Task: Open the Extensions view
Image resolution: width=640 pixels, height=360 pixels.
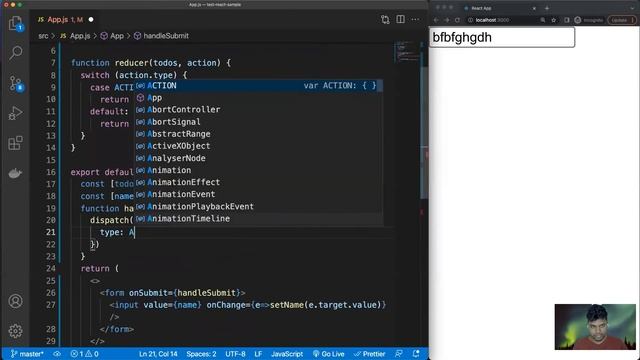Action: coord(16,143)
